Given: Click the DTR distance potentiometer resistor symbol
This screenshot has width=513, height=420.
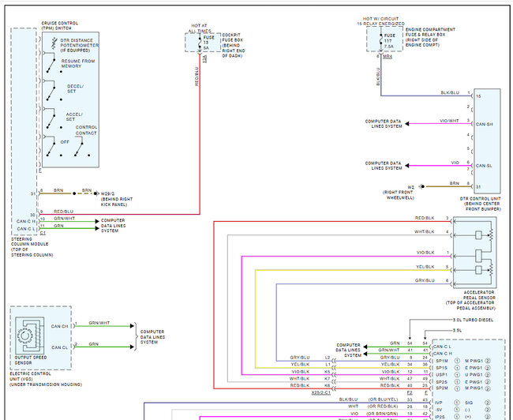Looking at the screenshot, I should pos(54,43).
